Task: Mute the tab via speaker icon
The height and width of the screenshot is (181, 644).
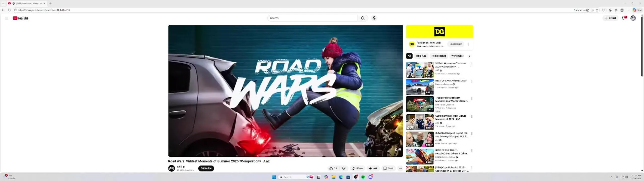Action: pyautogui.click(x=13, y=3)
